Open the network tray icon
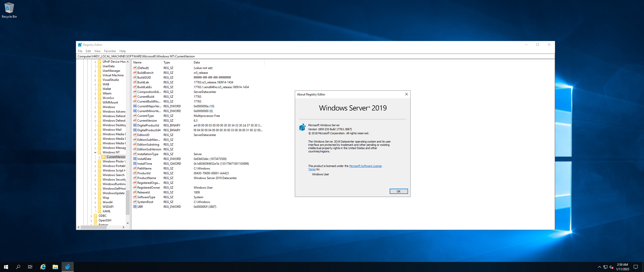Viewport: 644px width, 272px height. click(x=606, y=267)
